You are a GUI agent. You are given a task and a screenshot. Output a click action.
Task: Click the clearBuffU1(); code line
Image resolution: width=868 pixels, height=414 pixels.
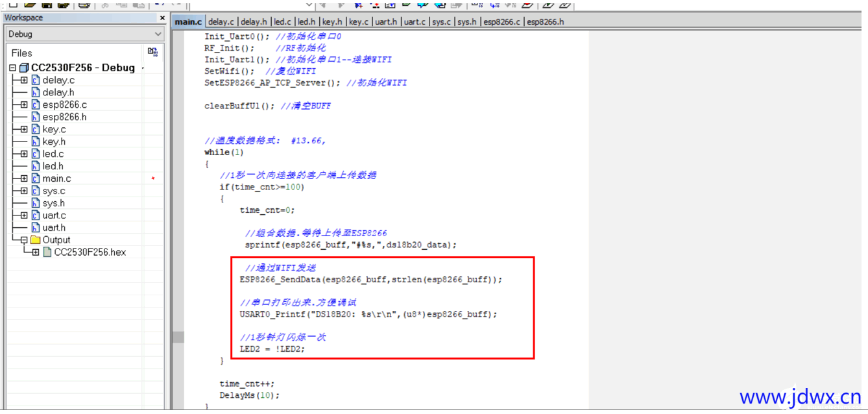tap(240, 106)
